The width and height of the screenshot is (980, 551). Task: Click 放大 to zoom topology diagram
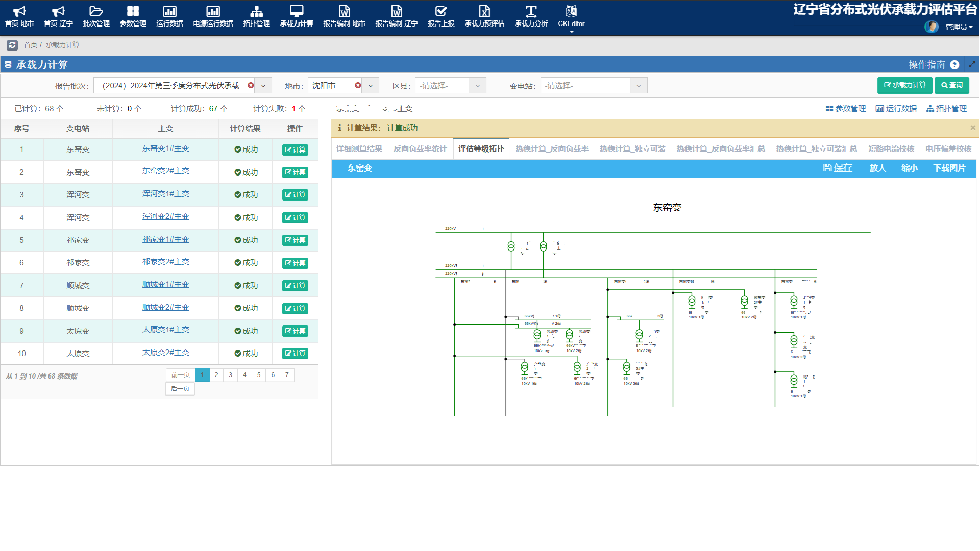877,168
